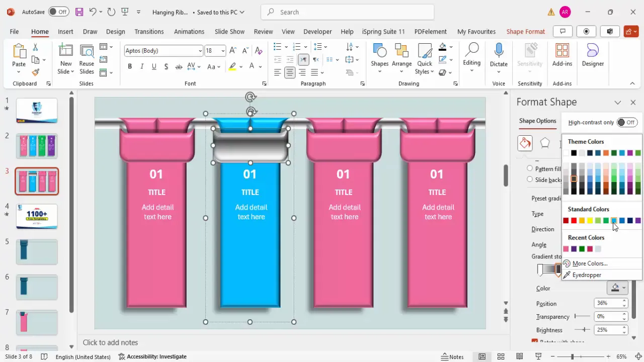
Task: Open the font name dropdown
Action: coord(200,51)
